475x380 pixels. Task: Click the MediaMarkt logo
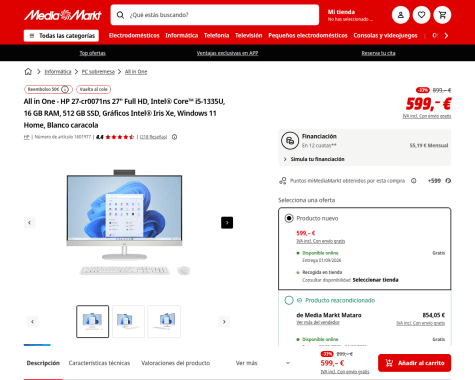point(63,15)
